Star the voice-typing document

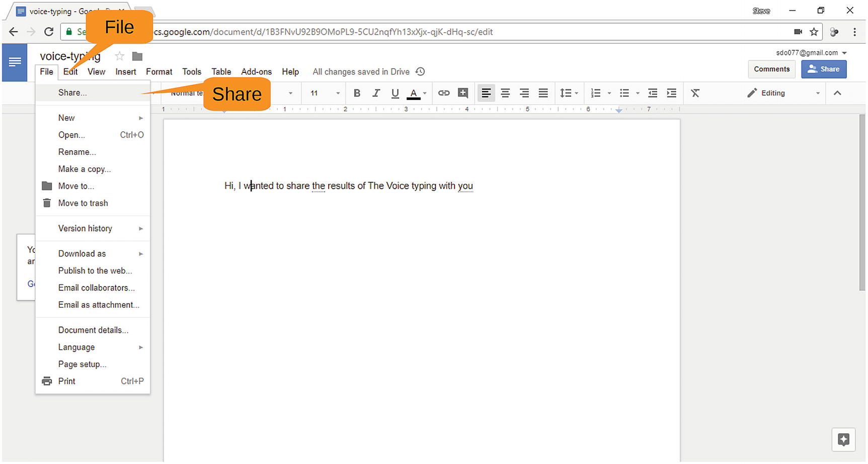(119, 56)
